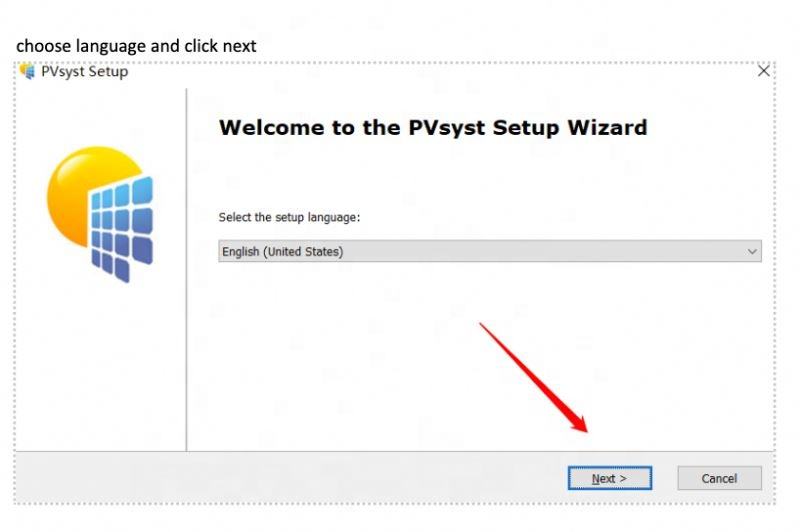Screen dimensions: 800x532
Task: Abort setup with the Cancel button
Action: (719, 478)
